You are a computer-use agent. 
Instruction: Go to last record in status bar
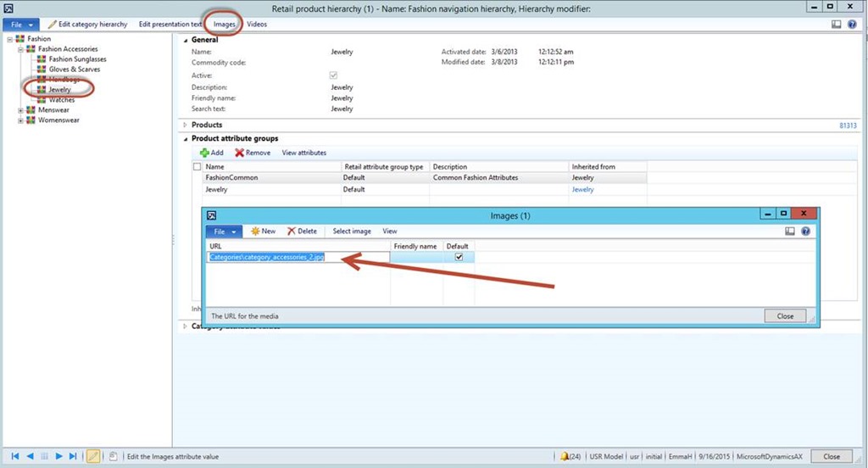tap(73, 456)
